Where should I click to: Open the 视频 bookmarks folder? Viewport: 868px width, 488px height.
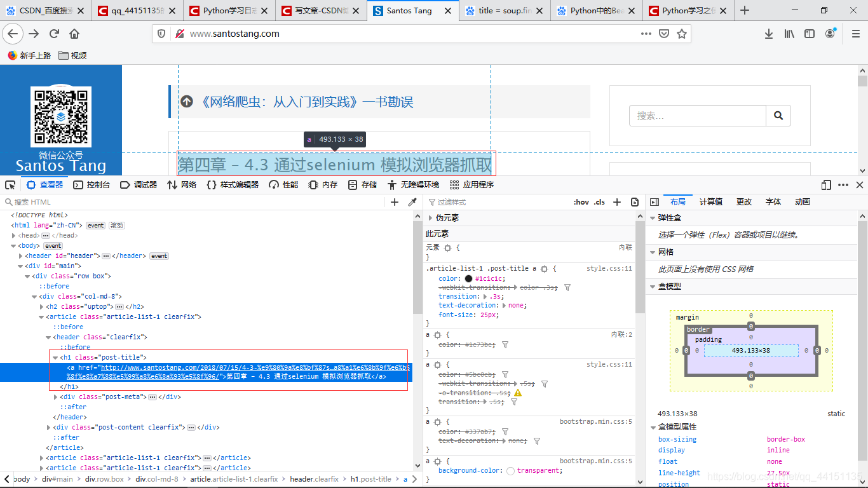[72, 56]
